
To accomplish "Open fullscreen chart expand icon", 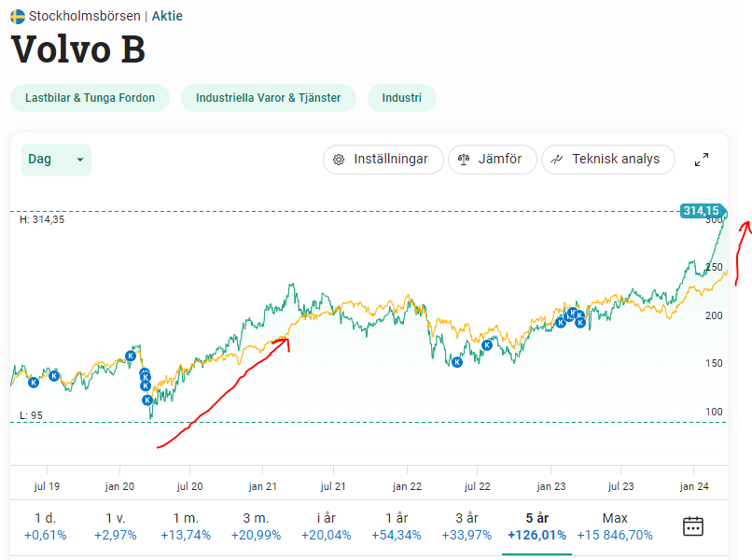I will click(x=702, y=160).
